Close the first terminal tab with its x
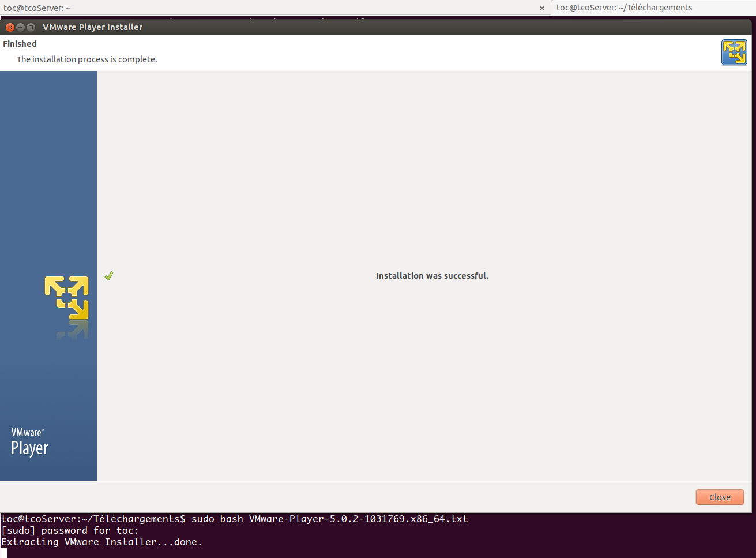The height and width of the screenshot is (558, 756). coord(541,8)
